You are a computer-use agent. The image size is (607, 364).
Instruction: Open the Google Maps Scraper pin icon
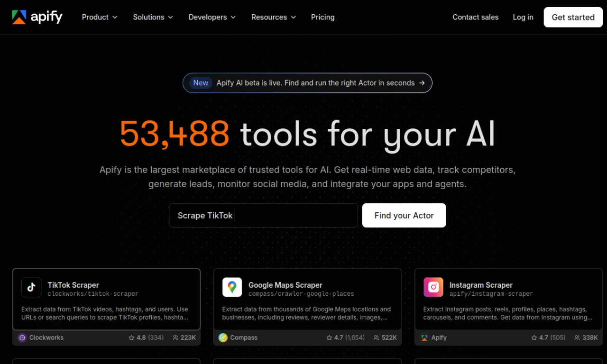[x=232, y=287]
